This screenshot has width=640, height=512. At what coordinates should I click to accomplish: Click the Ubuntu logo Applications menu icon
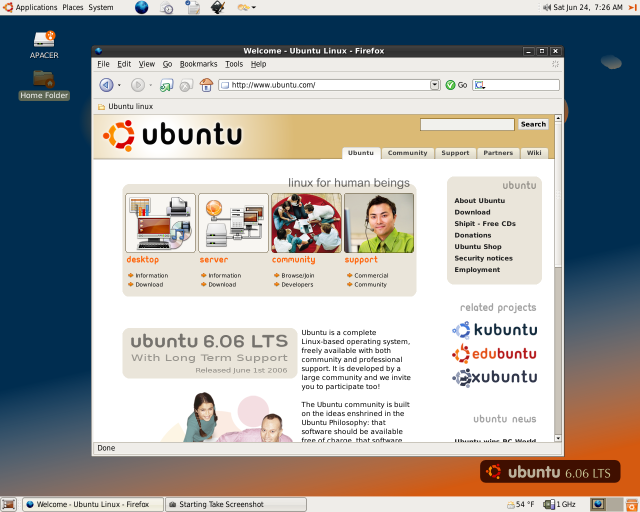pos(8,7)
